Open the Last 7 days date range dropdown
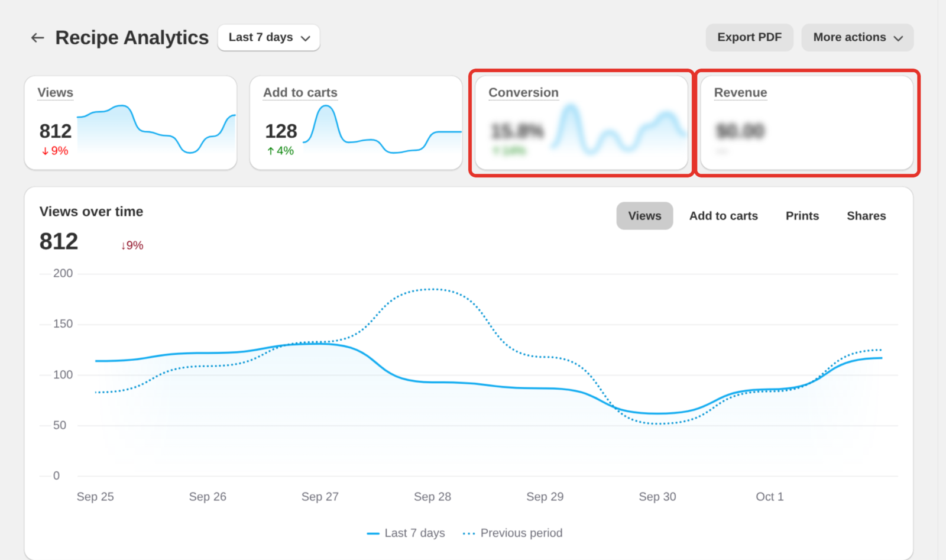The height and width of the screenshot is (560, 946). [269, 37]
